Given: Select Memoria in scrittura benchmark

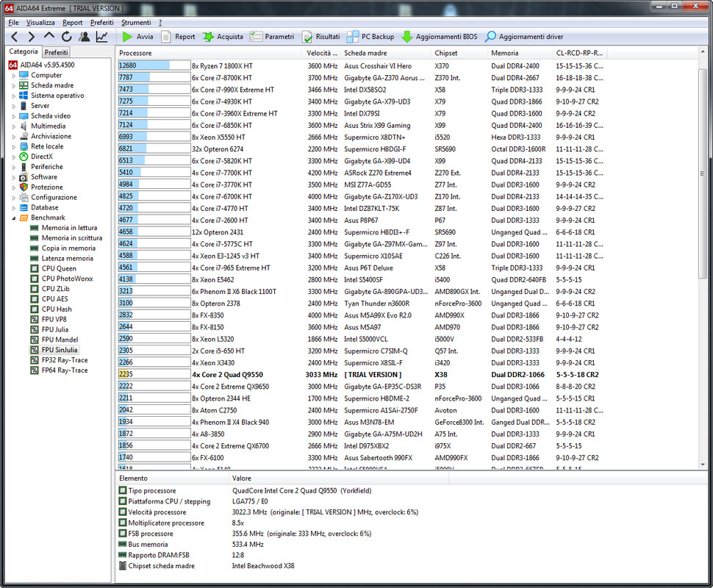Looking at the screenshot, I should [x=72, y=238].
